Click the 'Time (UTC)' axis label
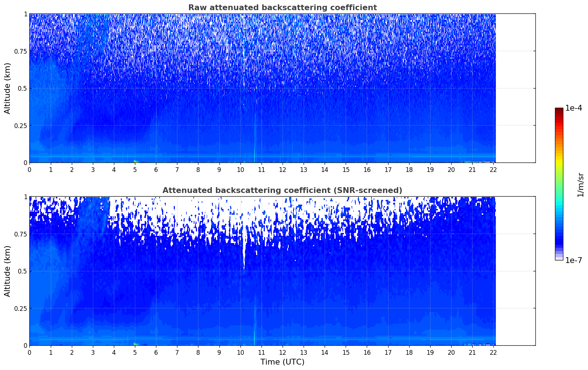Screen dimensions: 588x370 (x=282, y=362)
